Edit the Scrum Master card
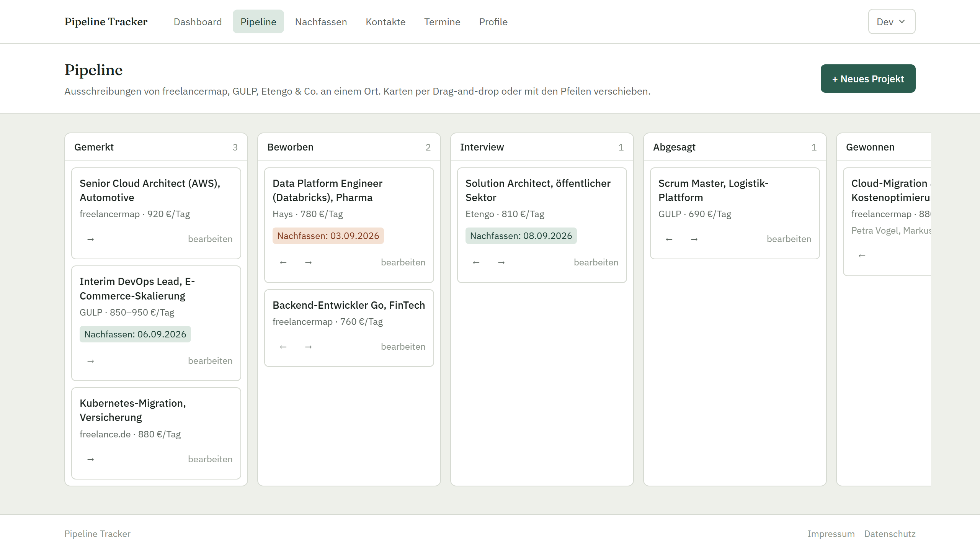980x550 pixels. 789,239
